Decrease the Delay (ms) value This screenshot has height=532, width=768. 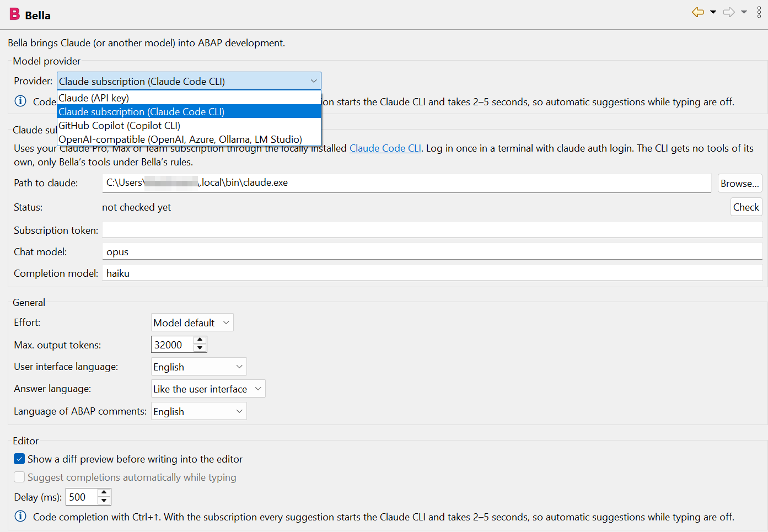(x=104, y=501)
